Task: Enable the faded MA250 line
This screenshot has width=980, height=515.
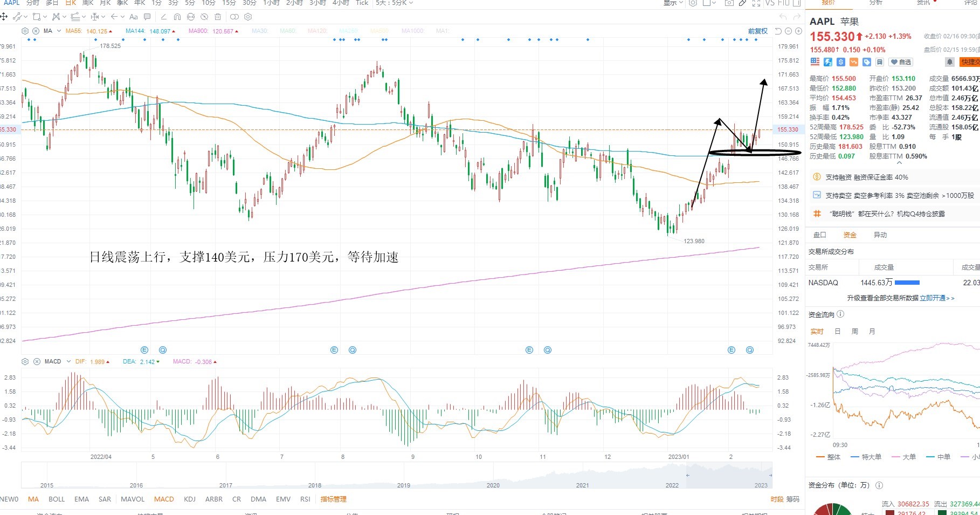Action: (x=349, y=31)
